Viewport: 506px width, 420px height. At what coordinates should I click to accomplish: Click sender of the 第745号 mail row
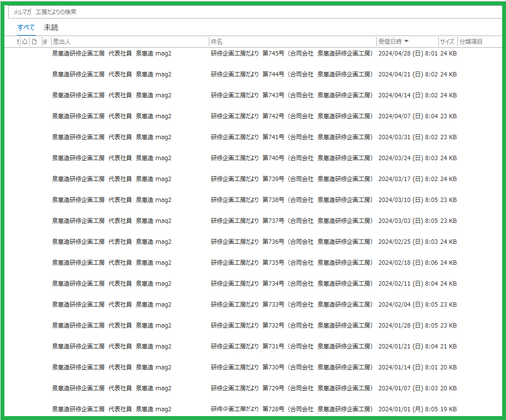tap(112, 53)
